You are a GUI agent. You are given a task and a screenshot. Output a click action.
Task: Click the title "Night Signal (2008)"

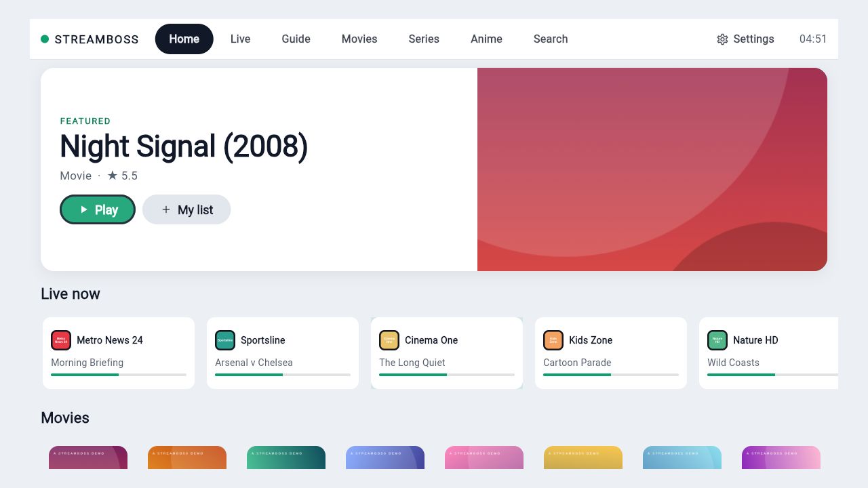coord(184,146)
